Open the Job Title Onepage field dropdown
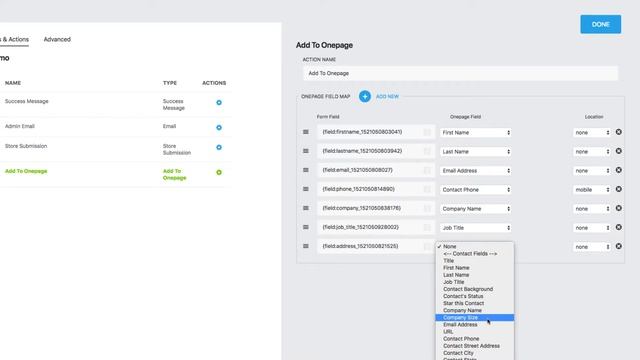Screen dimensions: 640x360 [x=476, y=228]
